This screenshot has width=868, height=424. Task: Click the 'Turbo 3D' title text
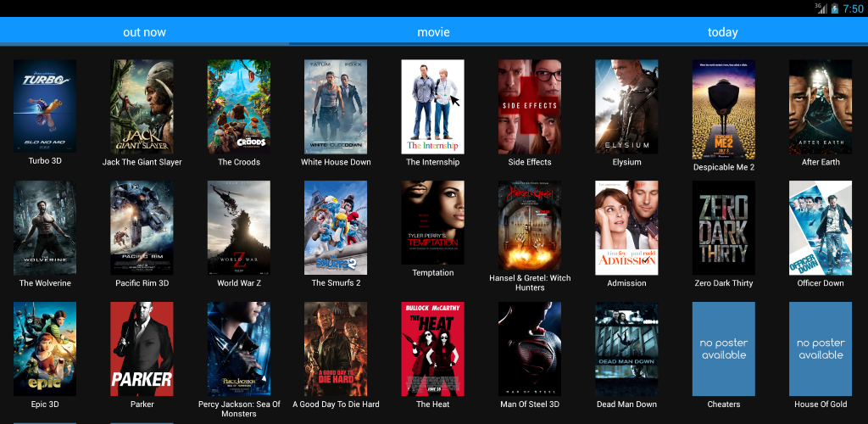click(45, 161)
